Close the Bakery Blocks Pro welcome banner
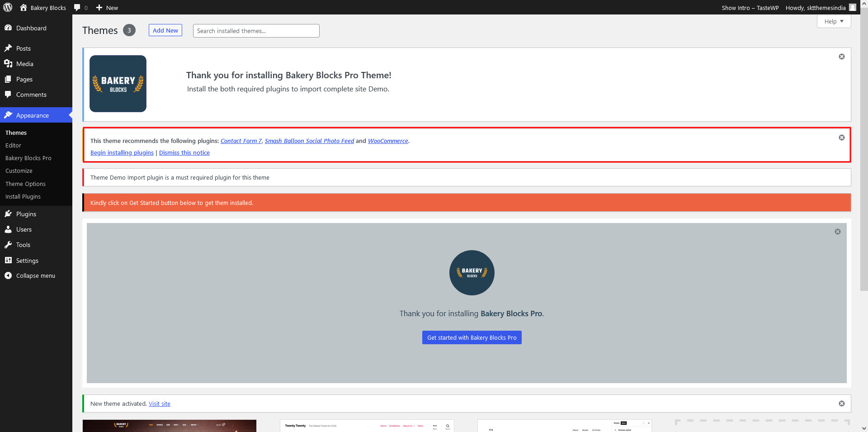868x432 pixels. click(837, 232)
